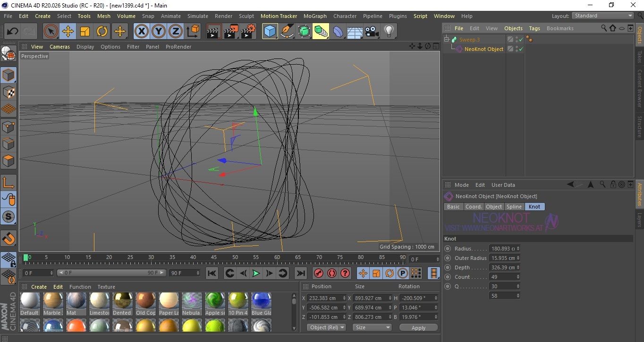Open Objects manager Tags menu

click(534, 28)
